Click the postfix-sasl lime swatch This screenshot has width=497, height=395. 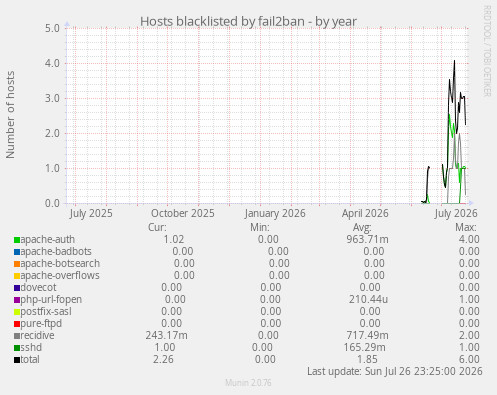17,312
